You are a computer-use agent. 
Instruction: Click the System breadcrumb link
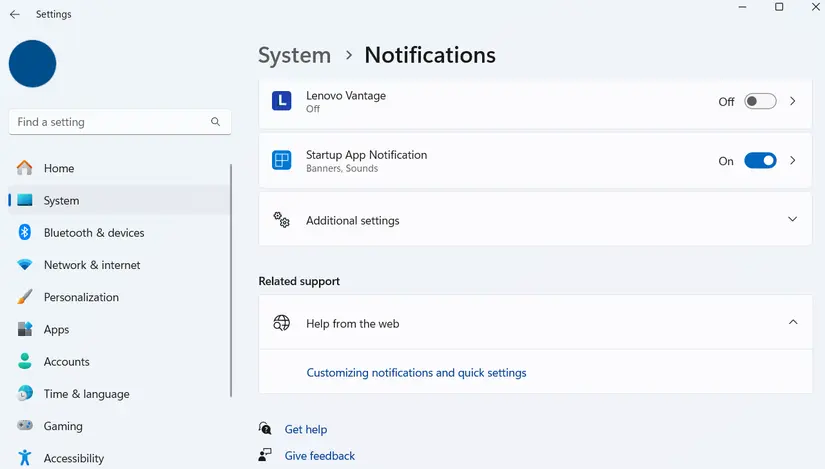coord(294,55)
